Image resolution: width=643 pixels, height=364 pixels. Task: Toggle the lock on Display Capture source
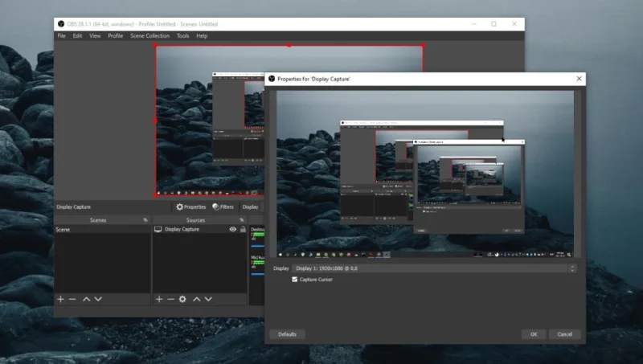click(x=244, y=229)
